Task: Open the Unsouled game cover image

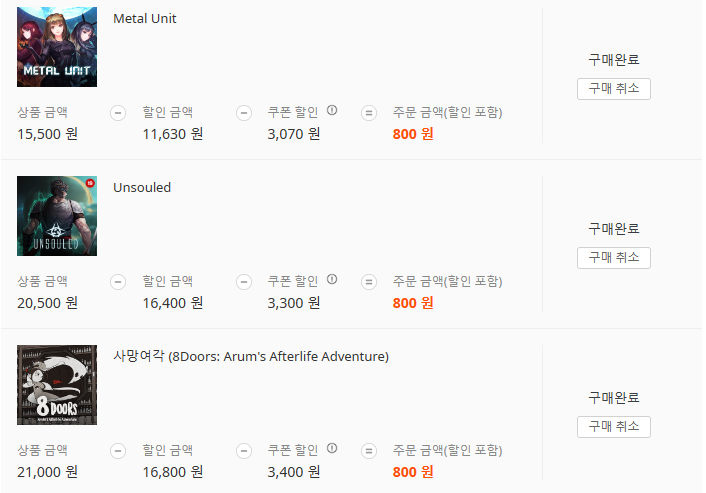Action: click(57, 216)
